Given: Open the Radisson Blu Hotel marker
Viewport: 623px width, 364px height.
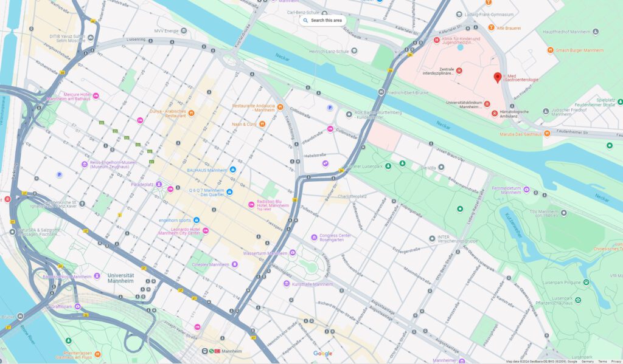Looking at the screenshot, I should point(251,204).
